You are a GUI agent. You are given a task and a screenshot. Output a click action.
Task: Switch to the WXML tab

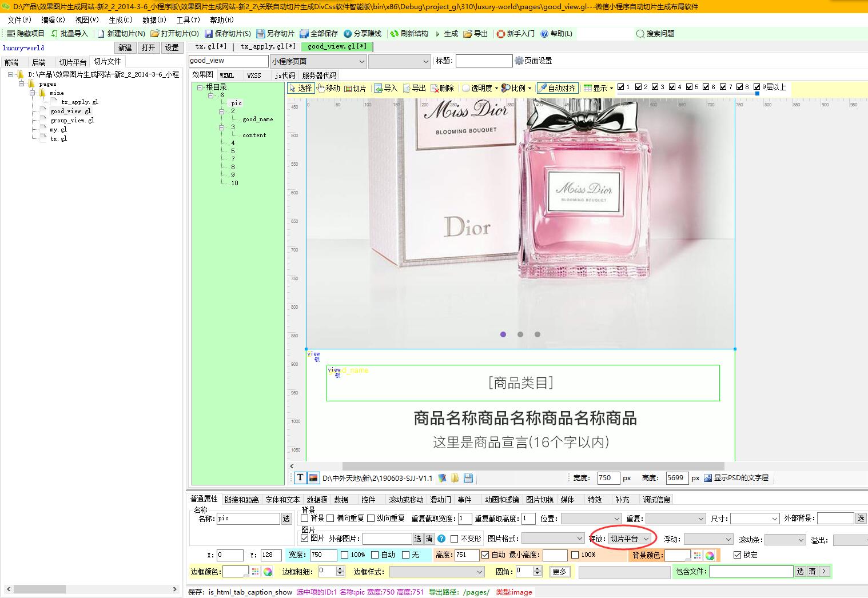click(227, 75)
